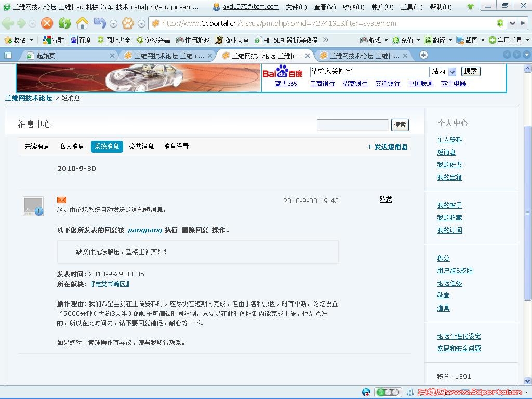This screenshot has height=399, width=532.
Task: Click the blue undo arrow icon
Action: [x=100, y=23]
